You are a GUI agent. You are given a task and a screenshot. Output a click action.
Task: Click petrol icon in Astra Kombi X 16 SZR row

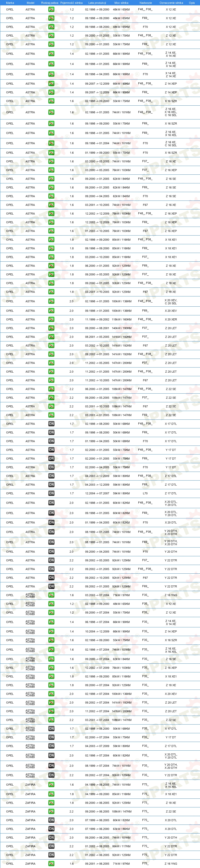pos(51,640)
